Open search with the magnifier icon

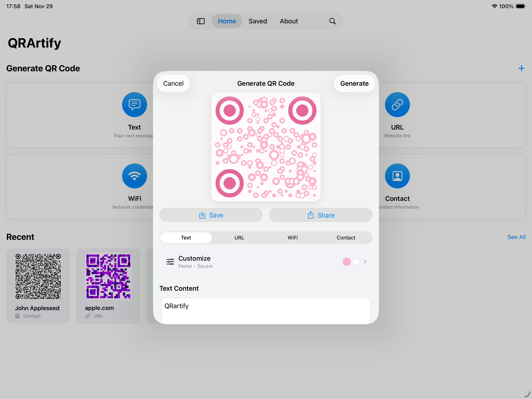tap(332, 21)
